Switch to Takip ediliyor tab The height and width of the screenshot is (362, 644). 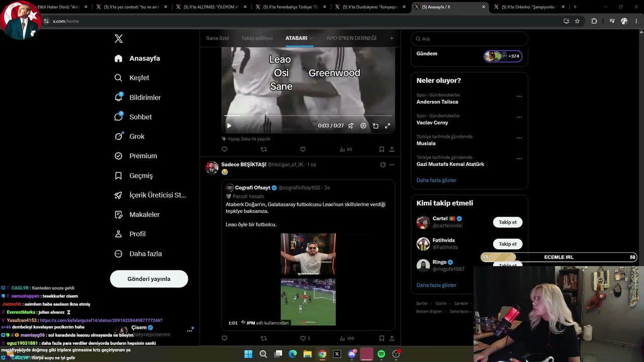click(257, 38)
